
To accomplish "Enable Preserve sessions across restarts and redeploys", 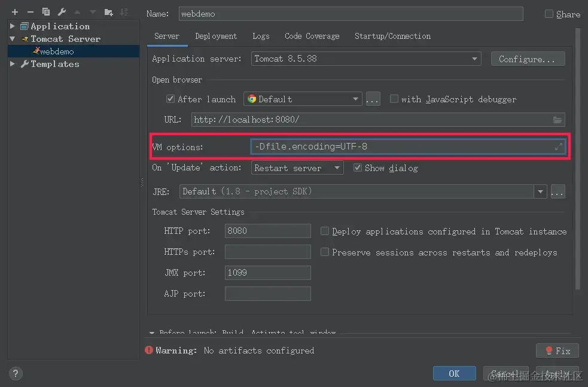I will pos(324,252).
